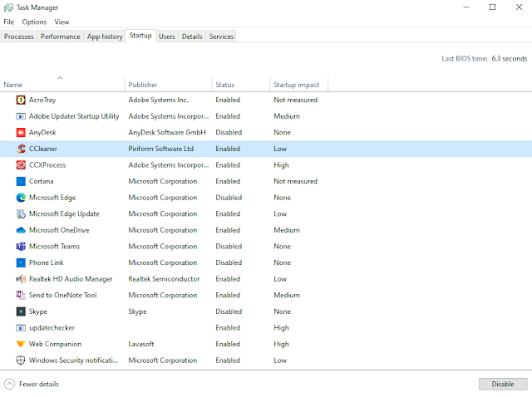The image size is (532, 397).
Task: Click the blue Cortana icon
Action: coord(21,181)
